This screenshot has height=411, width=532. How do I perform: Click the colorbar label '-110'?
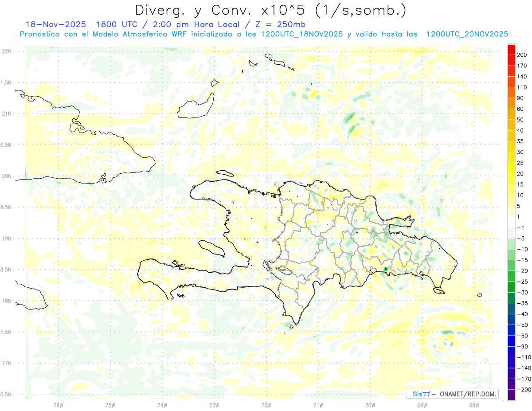pos(523,357)
